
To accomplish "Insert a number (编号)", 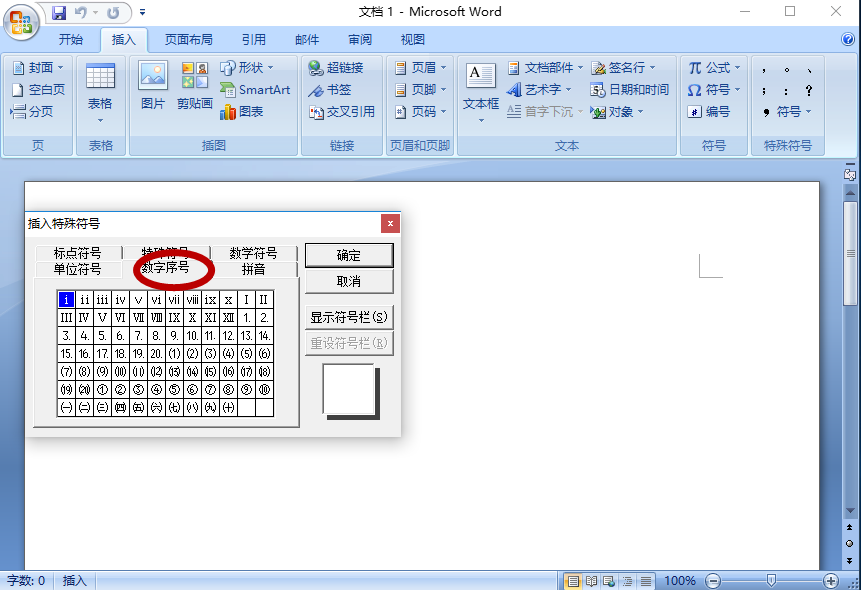I will (x=708, y=112).
